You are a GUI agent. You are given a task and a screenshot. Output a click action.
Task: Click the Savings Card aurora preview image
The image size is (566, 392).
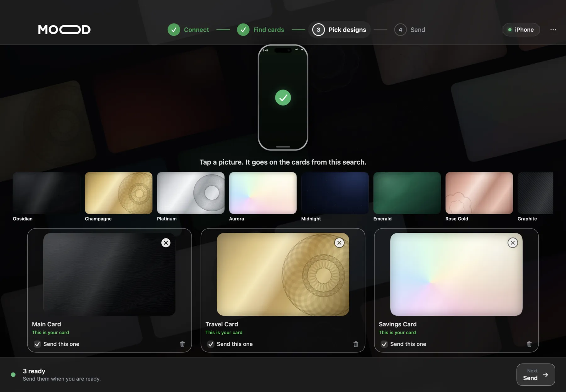click(x=456, y=274)
